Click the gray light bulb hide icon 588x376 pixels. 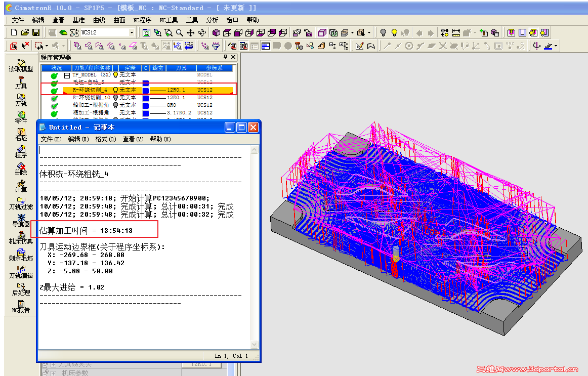point(383,32)
